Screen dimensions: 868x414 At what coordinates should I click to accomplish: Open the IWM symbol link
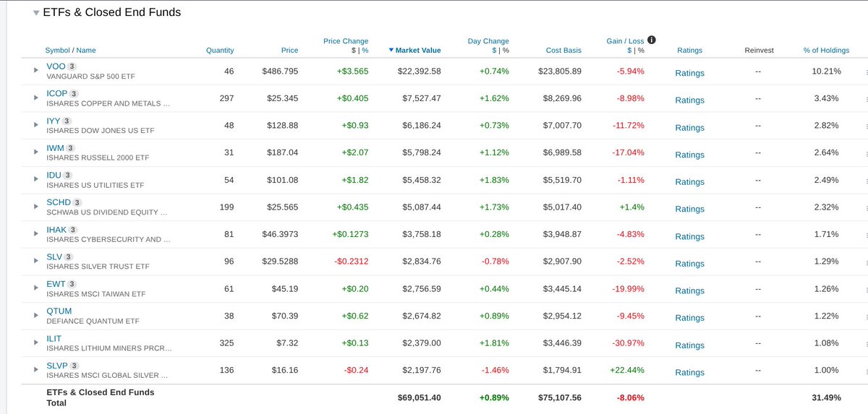click(56, 148)
